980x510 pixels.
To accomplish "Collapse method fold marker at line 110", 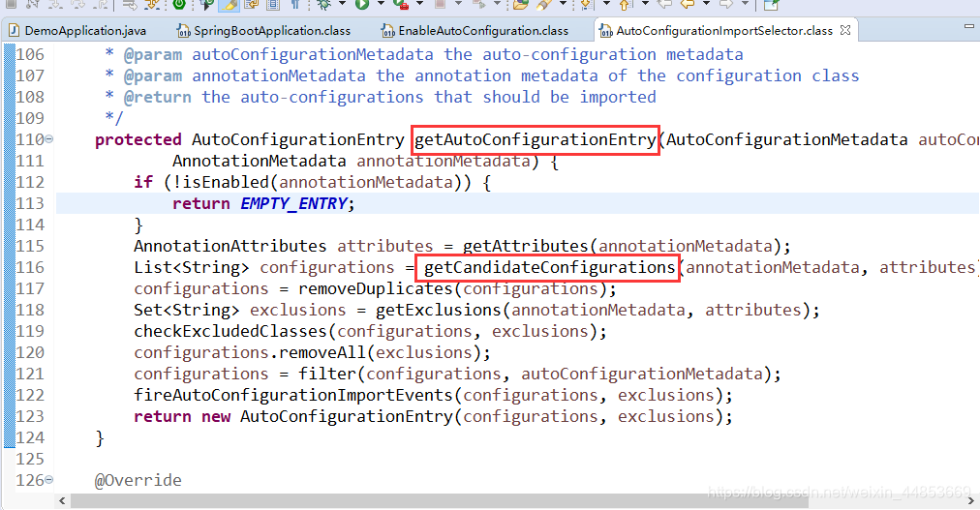I will pyautogui.click(x=48, y=139).
